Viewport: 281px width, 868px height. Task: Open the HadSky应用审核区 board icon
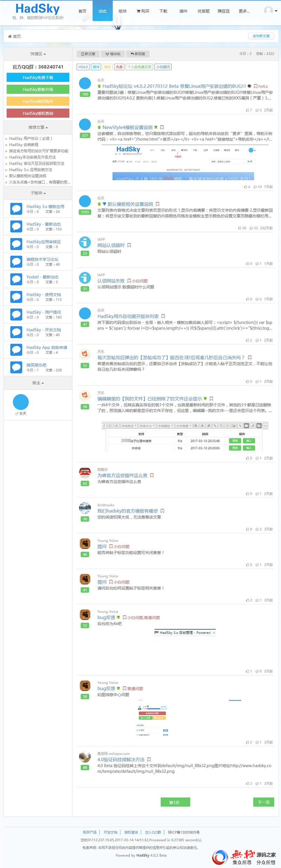(16, 244)
